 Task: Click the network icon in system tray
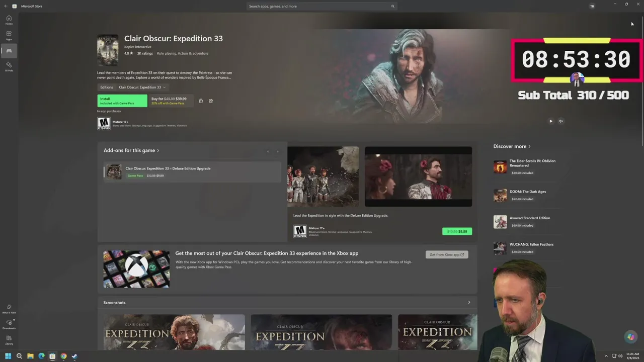point(614,356)
